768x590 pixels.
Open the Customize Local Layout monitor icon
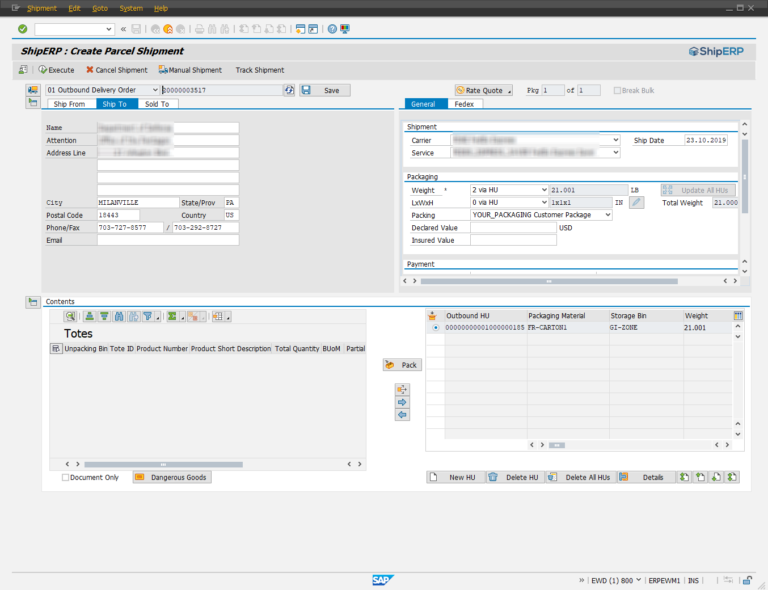pyautogui.click(x=345, y=29)
